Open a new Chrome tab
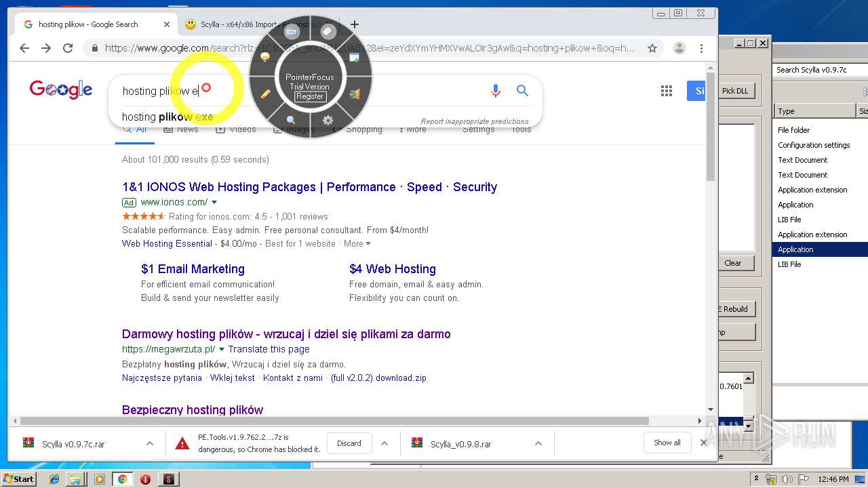Viewport: 868px width, 488px height. click(354, 24)
